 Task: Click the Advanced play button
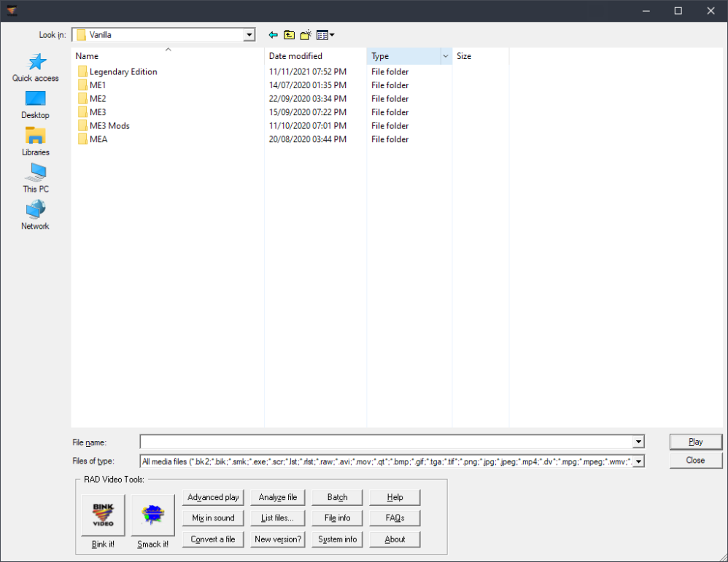(213, 497)
